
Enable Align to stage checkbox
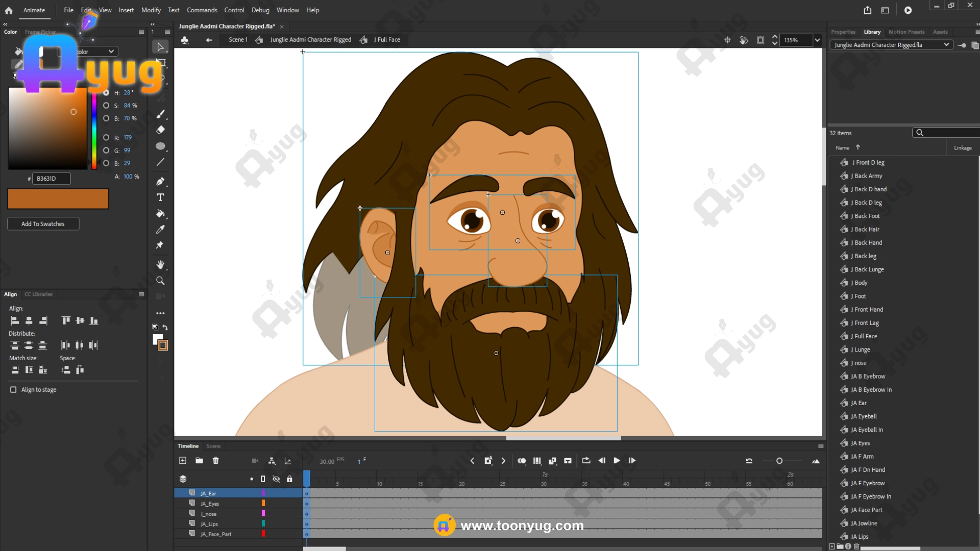pyautogui.click(x=13, y=390)
